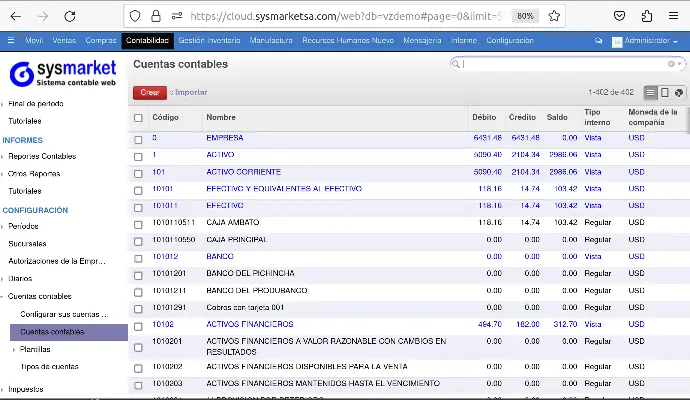Check the select-all checkbox in table header

(x=138, y=118)
